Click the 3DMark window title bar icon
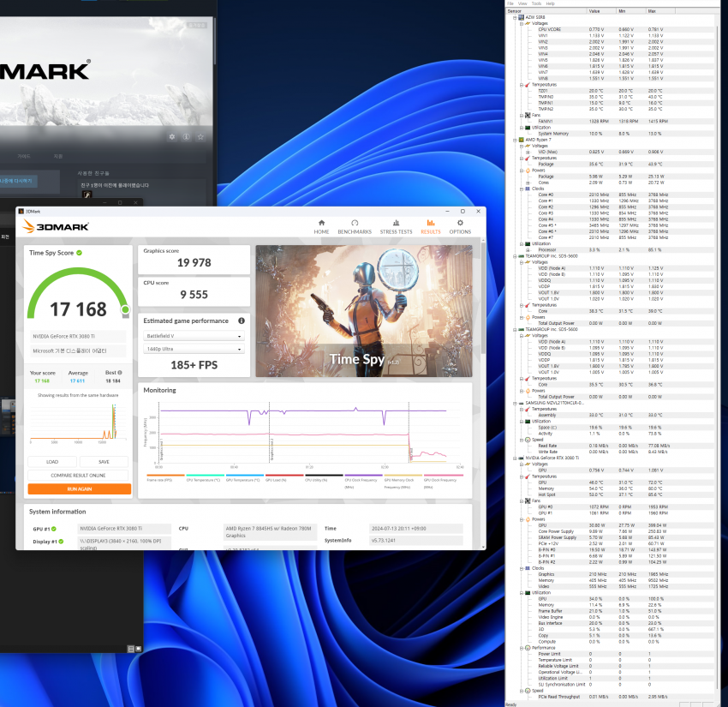This screenshot has width=728, height=707. coord(21,212)
